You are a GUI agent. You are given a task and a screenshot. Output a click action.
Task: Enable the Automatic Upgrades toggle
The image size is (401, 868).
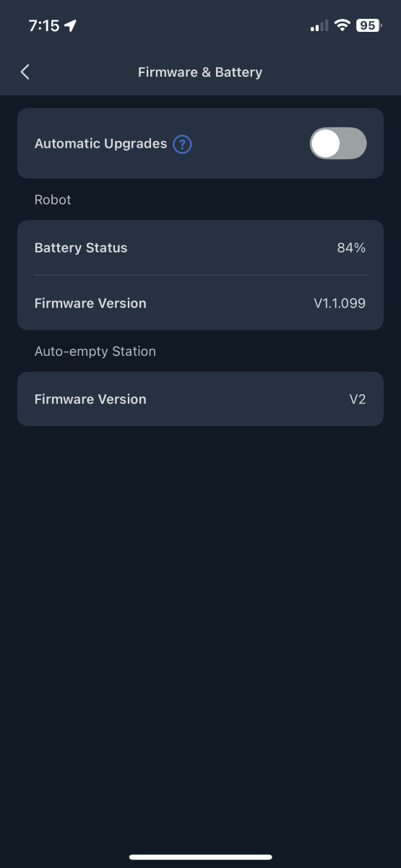pos(338,143)
